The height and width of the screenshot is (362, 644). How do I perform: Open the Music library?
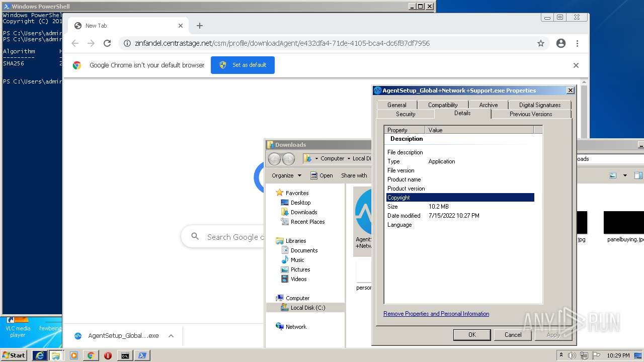[297, 260]
